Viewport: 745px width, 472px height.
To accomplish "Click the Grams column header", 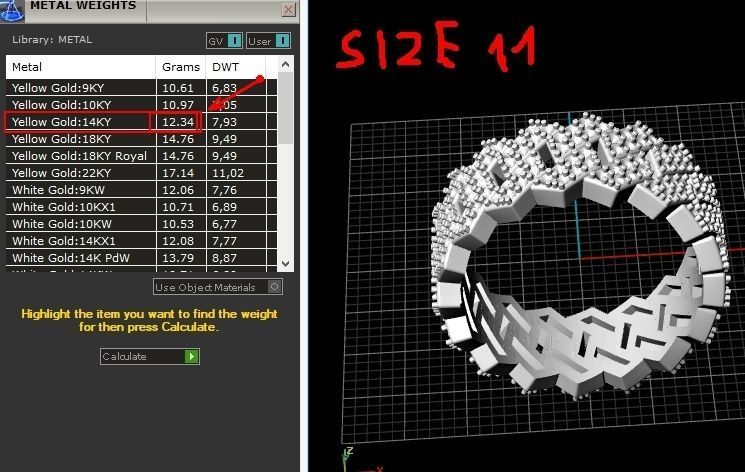I will pos(181,67).
